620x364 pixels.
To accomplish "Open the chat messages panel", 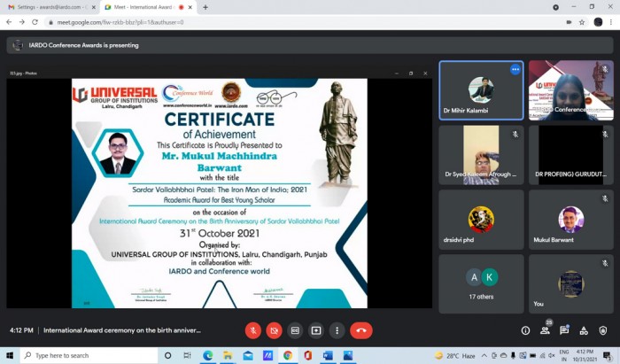I will pos(564,330).
